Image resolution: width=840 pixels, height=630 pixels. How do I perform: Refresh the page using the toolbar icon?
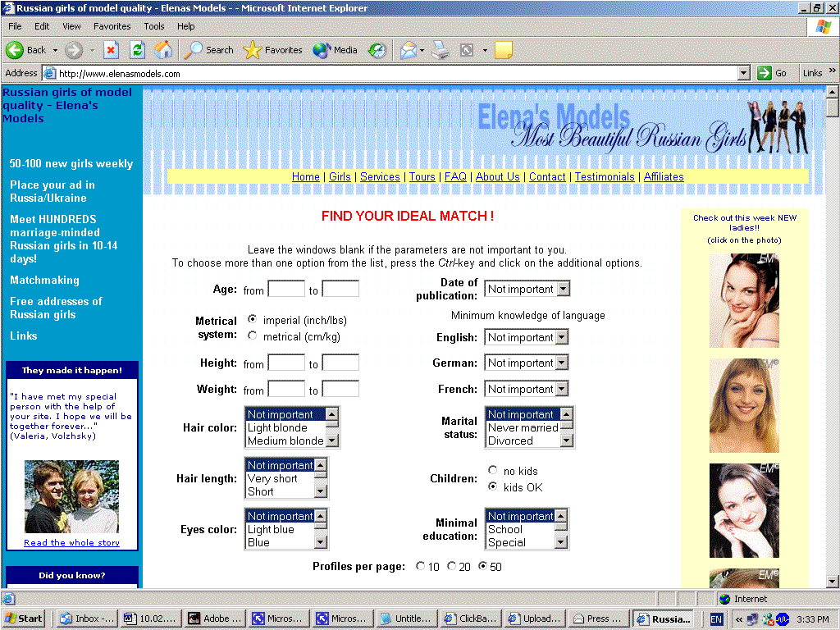point(137,50)
